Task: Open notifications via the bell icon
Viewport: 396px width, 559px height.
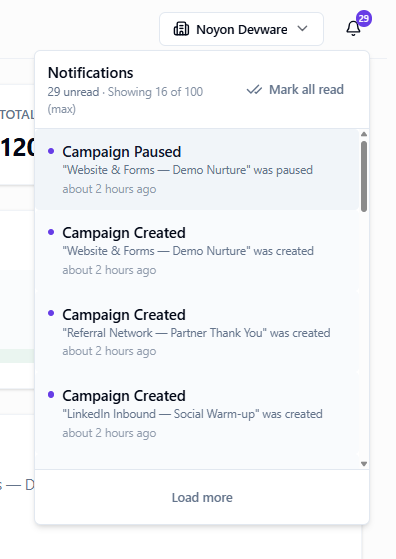Action: tap(353, 29)
